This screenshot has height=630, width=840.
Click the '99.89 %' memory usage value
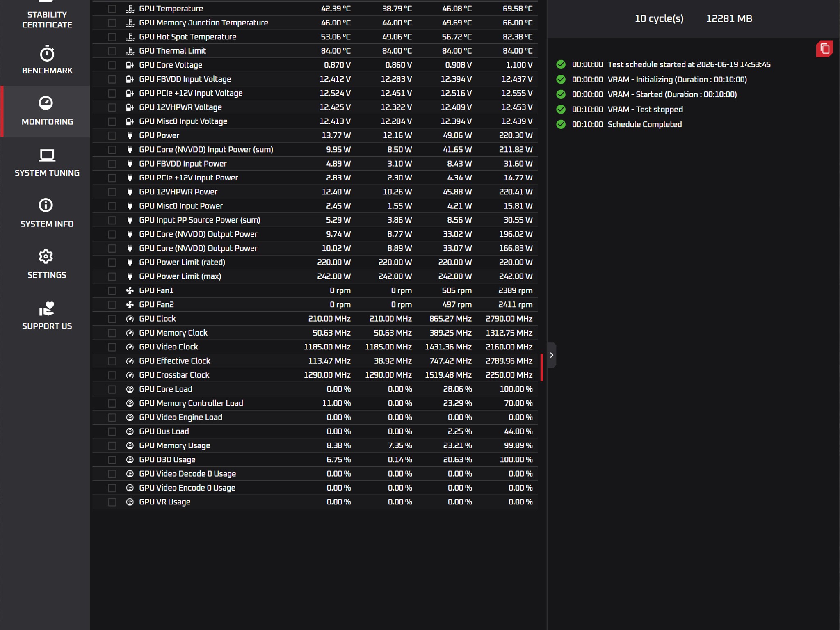[518, 445]
